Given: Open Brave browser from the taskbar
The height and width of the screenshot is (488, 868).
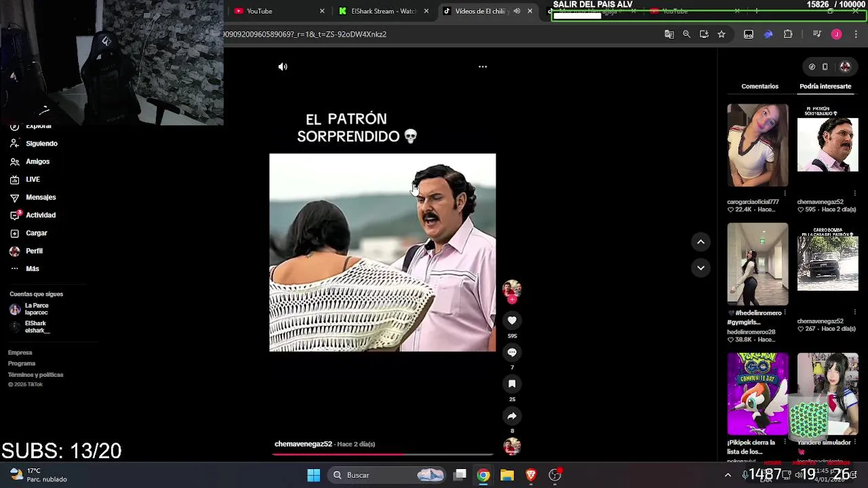Looking at the screenshot, I should 531,475.
